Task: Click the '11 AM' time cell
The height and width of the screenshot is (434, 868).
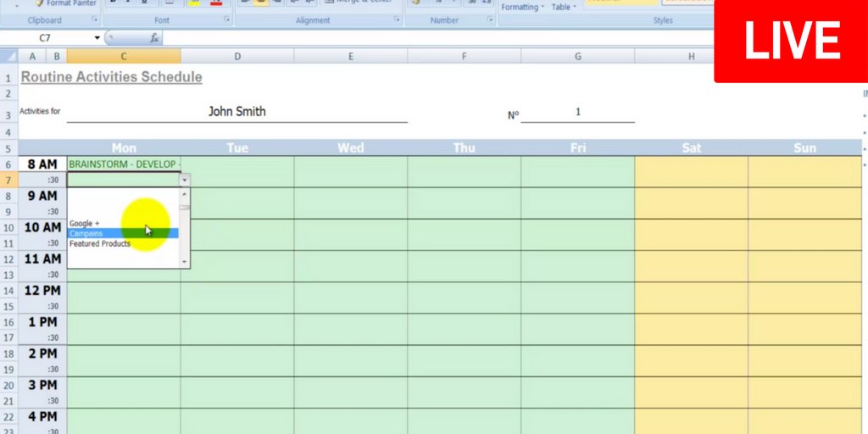Action: click(42, 259)
